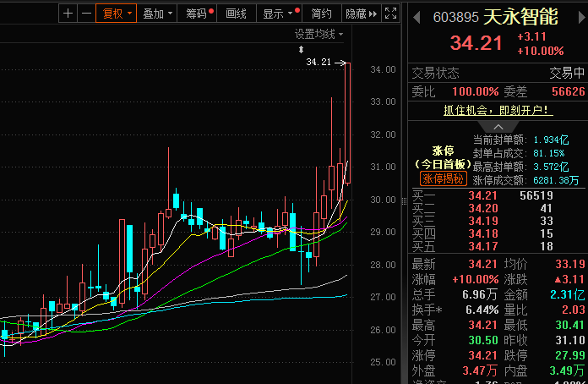This screenshot has height=384, width=588.
Task: Open 复权 dropdown
Action: click(117, 14)
